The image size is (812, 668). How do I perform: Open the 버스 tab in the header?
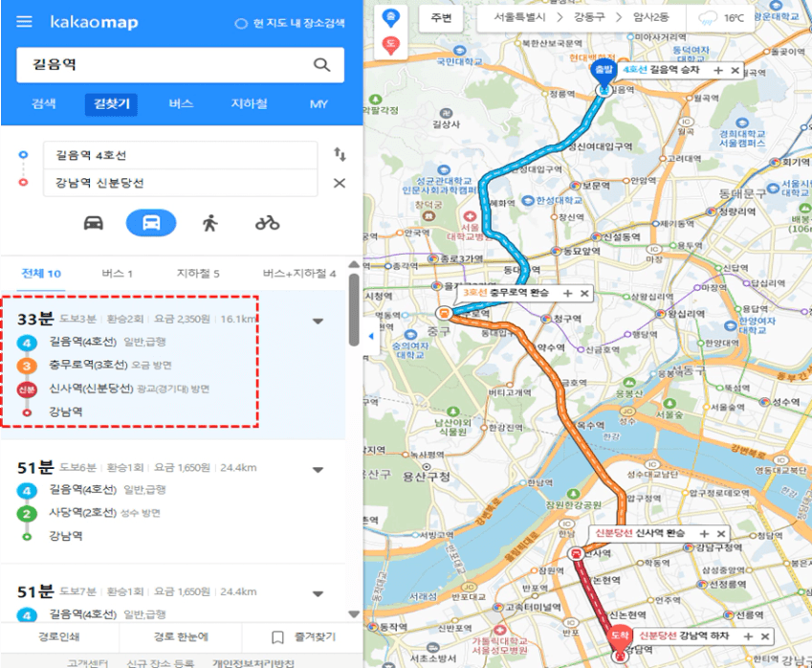coord(182,103)
